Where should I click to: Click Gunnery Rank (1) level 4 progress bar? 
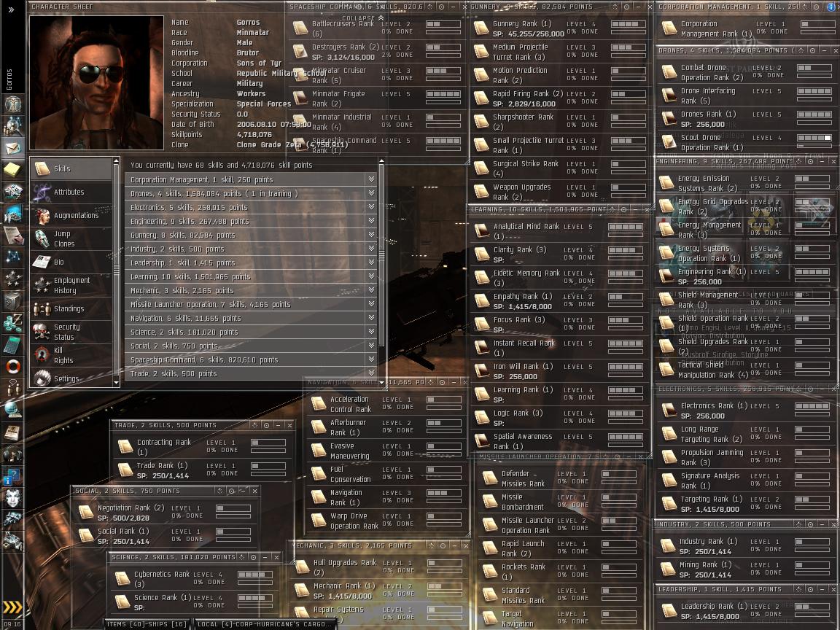[629, 24]
